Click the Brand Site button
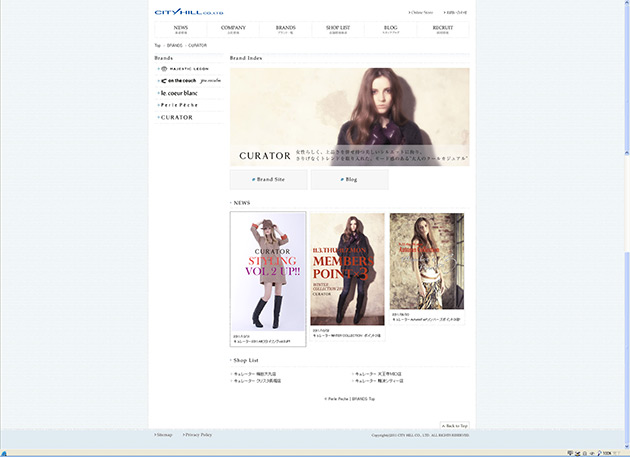This screenshot has width=630, height=457. click(269, 179)
